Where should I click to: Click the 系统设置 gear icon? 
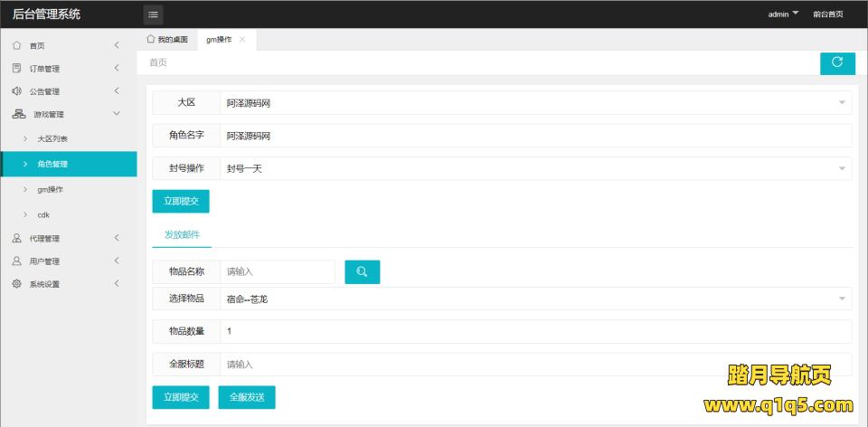pos(17,284)
